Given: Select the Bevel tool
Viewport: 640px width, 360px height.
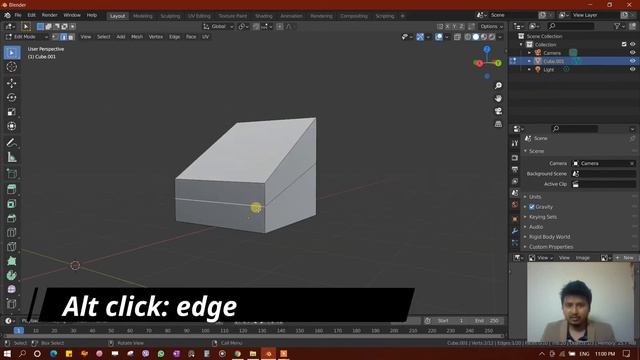Looking at the screenshot, I should 12,218.
